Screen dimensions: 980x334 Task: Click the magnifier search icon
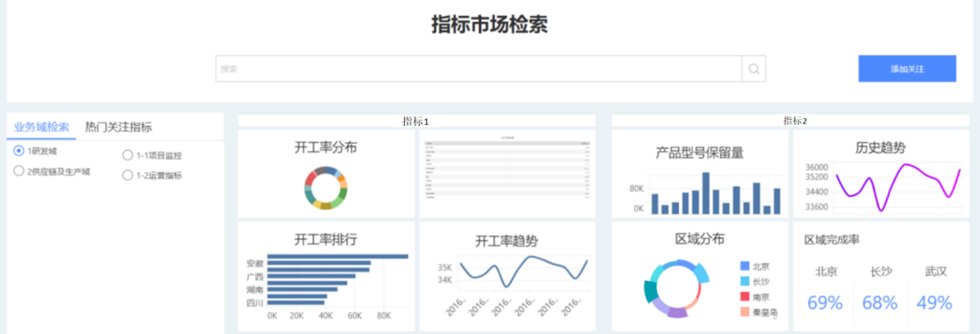[754, 69]
